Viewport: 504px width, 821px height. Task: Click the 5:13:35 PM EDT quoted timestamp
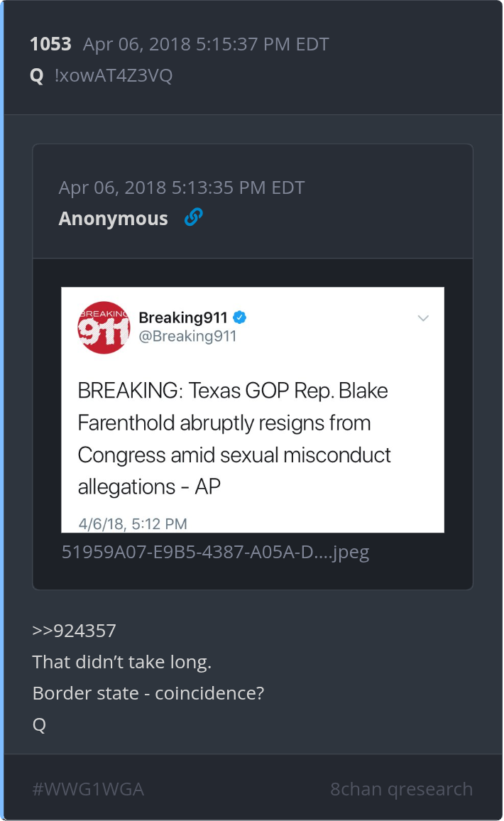click(x=181, y=187)
